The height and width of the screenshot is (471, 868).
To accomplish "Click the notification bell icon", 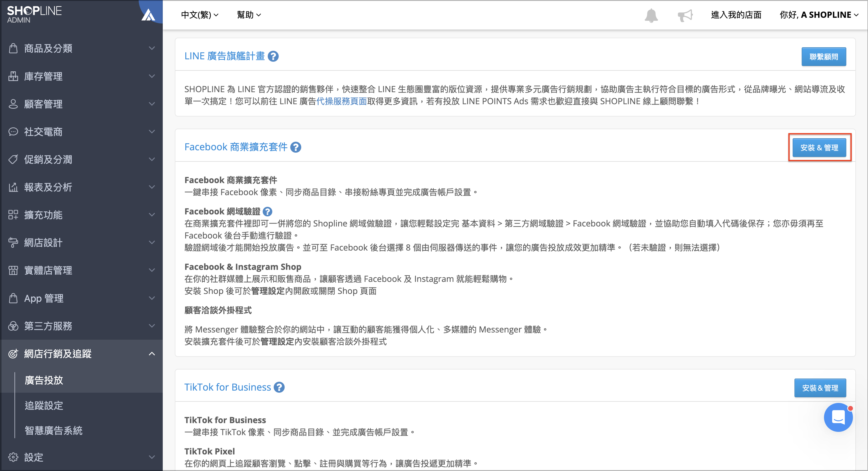I will click(651, 15).
